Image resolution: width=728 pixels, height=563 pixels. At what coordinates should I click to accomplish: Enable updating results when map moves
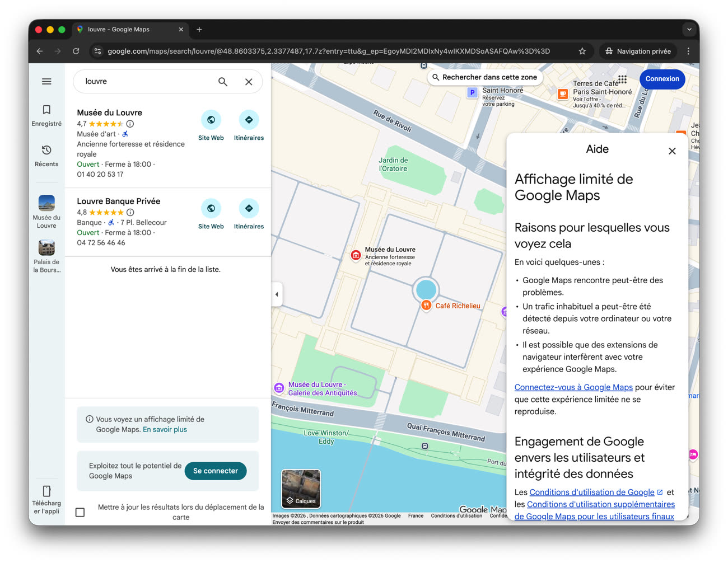pos(80,512)
